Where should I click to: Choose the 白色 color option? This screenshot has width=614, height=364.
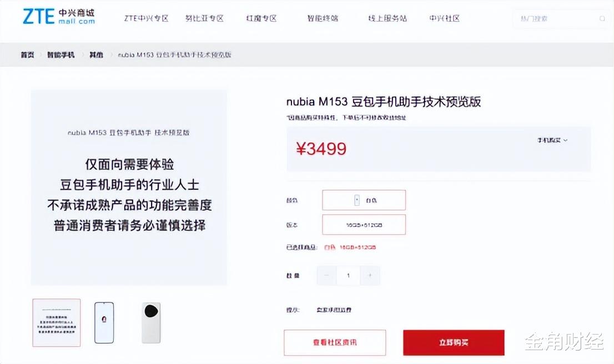[x=364, y=200]
